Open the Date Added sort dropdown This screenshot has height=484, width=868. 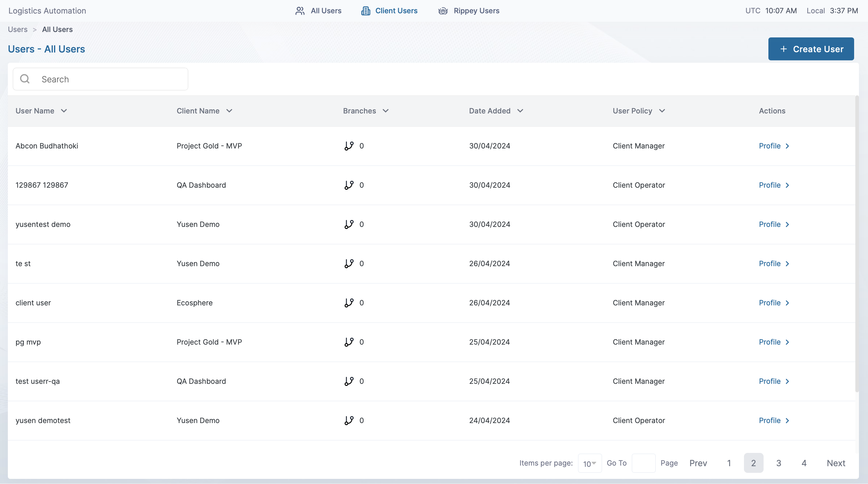[x=520, y=111]
